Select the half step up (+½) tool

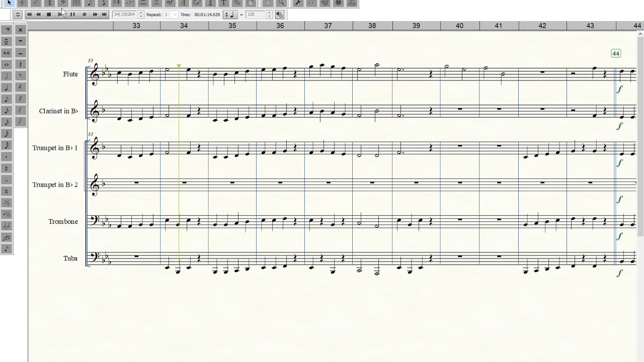(x=7, y=214)
